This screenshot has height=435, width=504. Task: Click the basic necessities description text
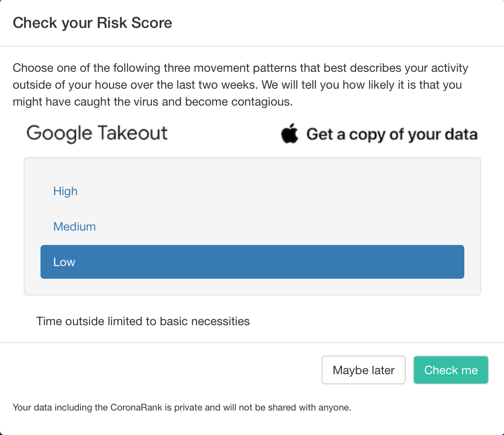[x=143, y=321]
